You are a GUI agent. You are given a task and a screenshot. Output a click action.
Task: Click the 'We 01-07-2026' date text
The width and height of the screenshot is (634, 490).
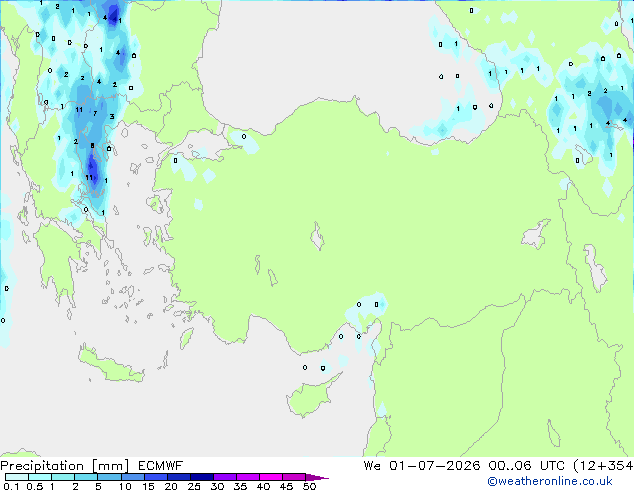422,466
